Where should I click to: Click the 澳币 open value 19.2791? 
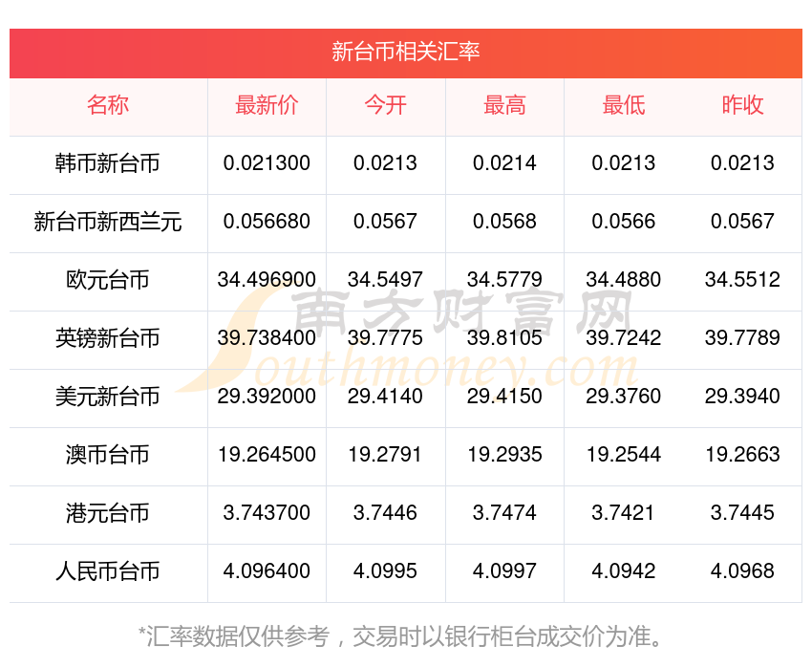[385, 455]
